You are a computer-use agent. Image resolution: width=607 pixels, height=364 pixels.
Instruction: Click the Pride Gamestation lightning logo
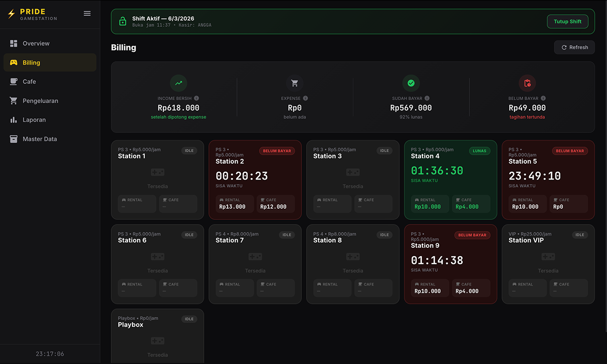pyautogui.click(x=12, y=14)
